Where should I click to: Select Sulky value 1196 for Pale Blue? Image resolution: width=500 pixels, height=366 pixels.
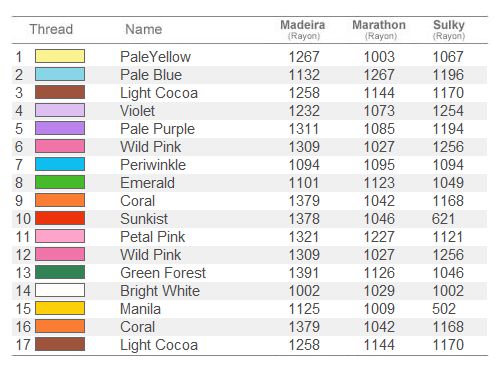click(448, 75)
